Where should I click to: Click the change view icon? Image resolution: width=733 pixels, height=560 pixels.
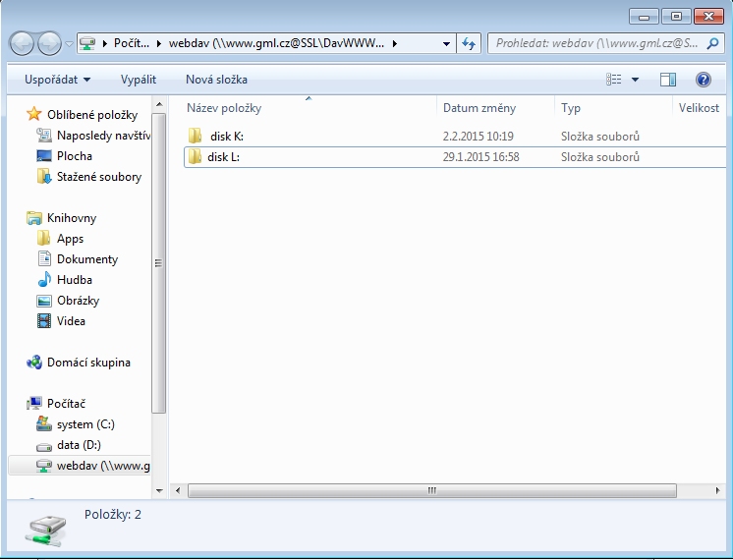[615, 80]
